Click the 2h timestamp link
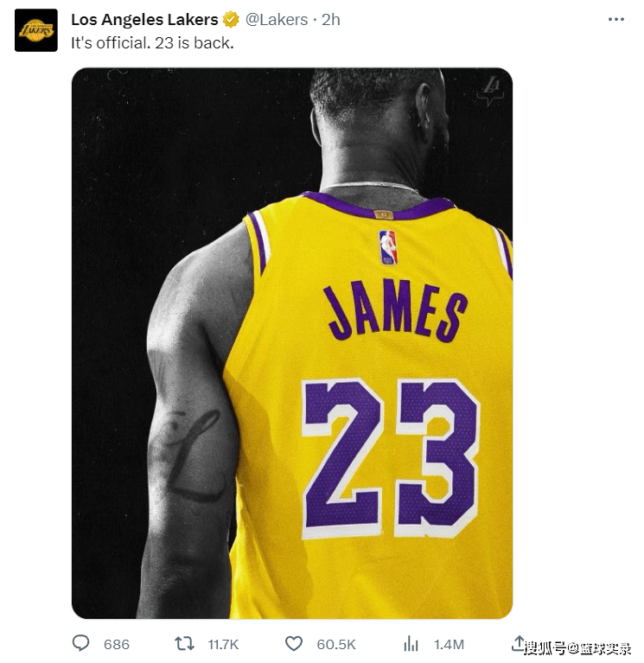 [331, 20]
